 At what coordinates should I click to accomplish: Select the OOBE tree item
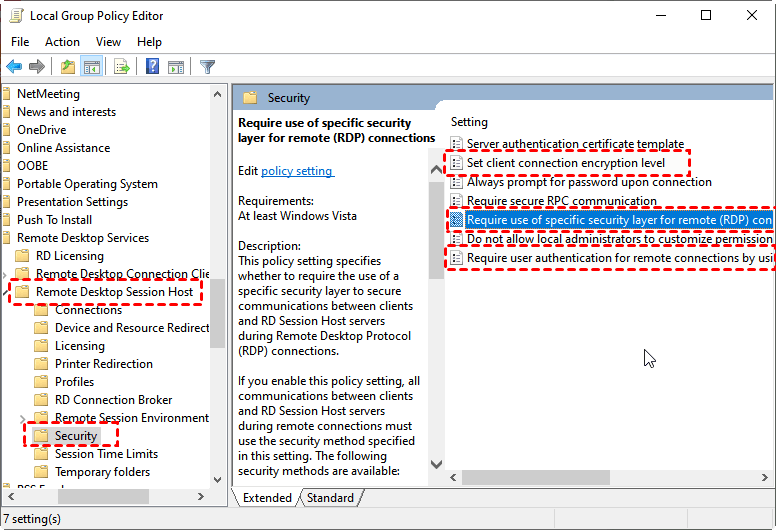(33, 166)
